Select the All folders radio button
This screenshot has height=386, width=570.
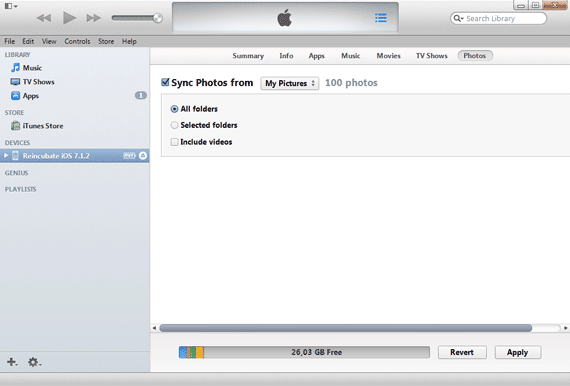(x=174, y=109)
